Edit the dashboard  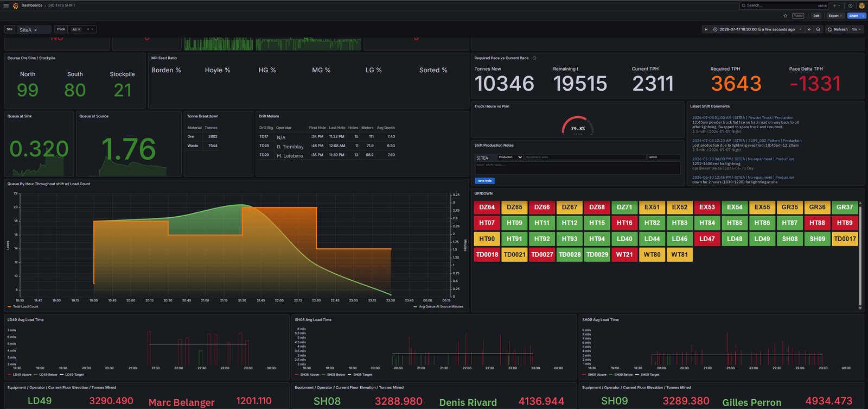click(816, 16)
